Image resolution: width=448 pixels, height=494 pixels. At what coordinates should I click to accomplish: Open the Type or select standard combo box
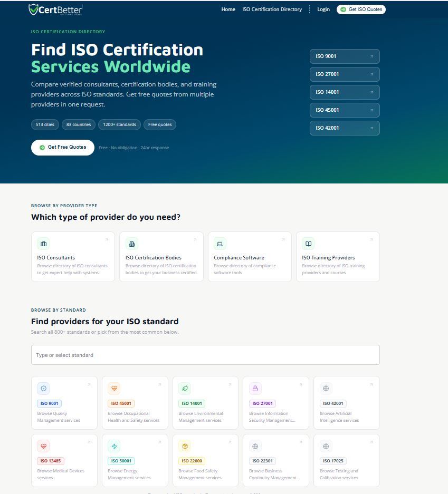point(205,355)
